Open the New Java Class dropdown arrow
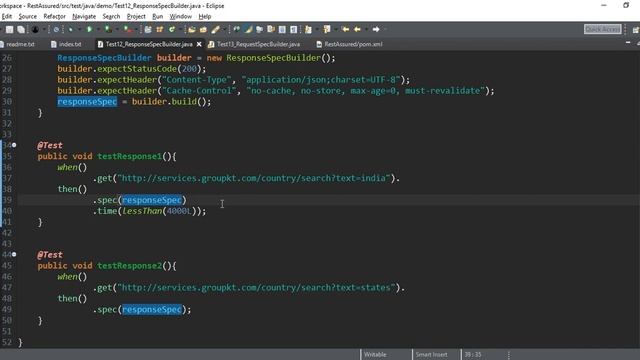 click(180, 29)
